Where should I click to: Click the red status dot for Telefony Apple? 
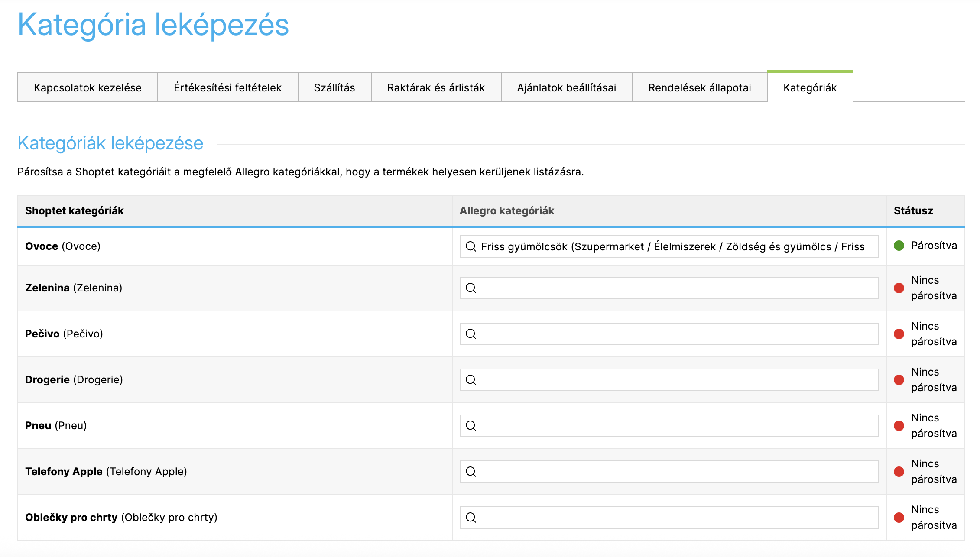pyautogui.click(x=899, y=472)
